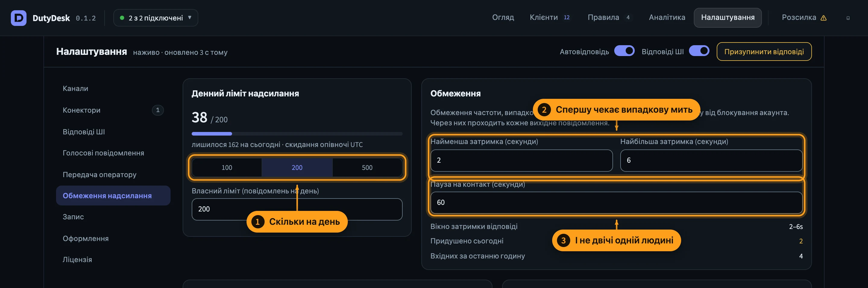Open the sidebar item Відповіді ШІ
This screenshot has height=288, width=868.
tap(113, 132)
